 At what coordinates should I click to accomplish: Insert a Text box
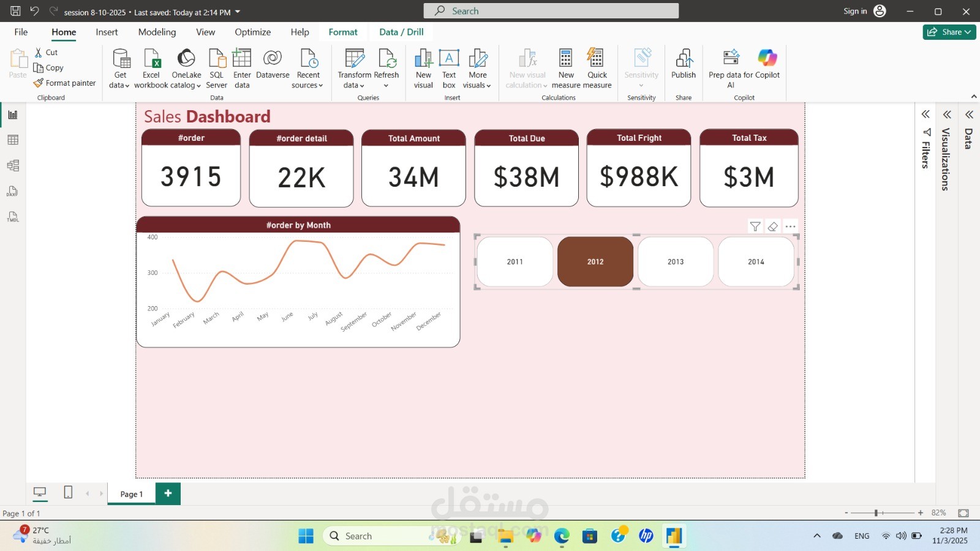449,67
